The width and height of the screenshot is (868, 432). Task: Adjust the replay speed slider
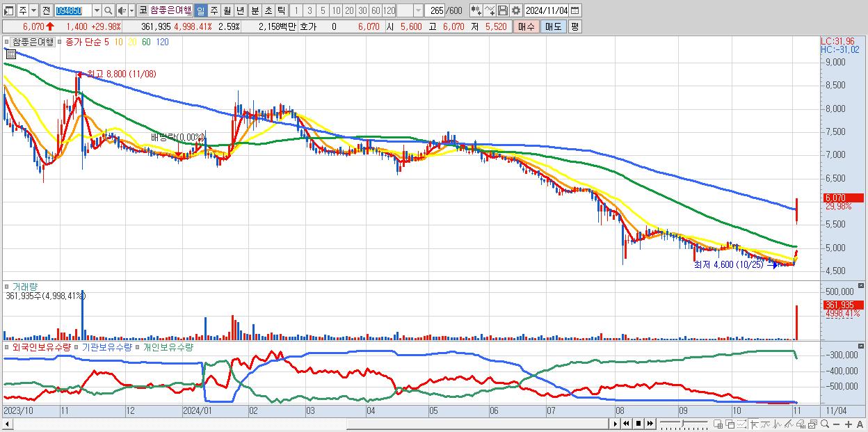pos(684,424)
